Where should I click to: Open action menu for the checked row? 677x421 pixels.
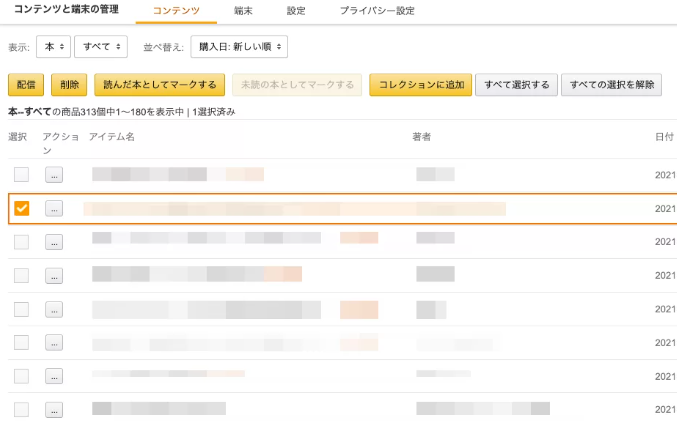pos(54,208)
